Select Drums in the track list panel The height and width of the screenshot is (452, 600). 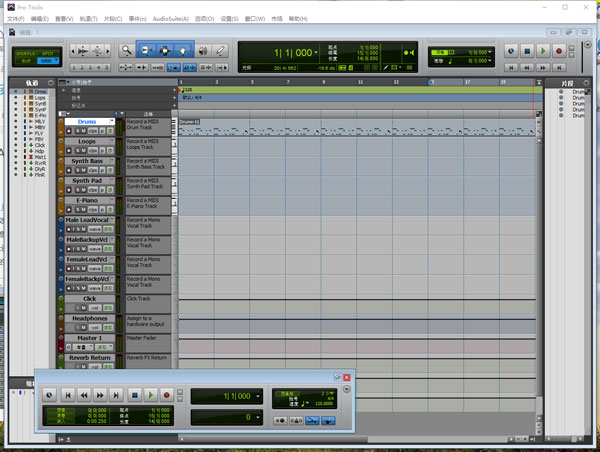tap(41, 91)
